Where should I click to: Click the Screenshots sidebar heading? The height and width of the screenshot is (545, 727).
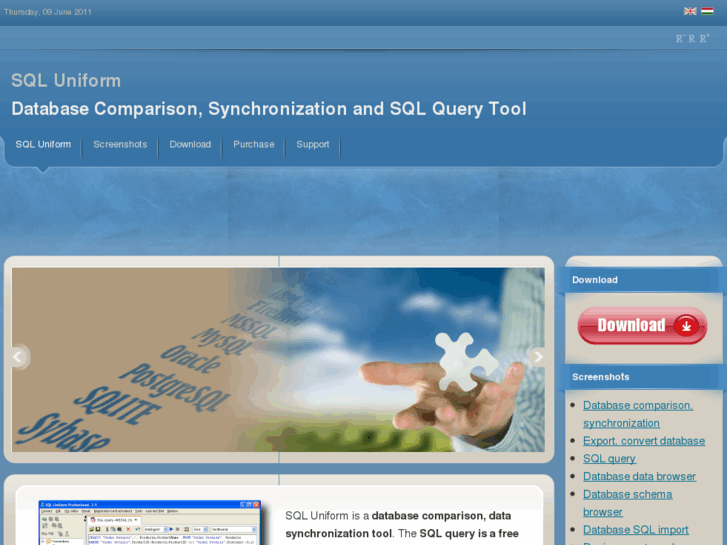[600, 377]
